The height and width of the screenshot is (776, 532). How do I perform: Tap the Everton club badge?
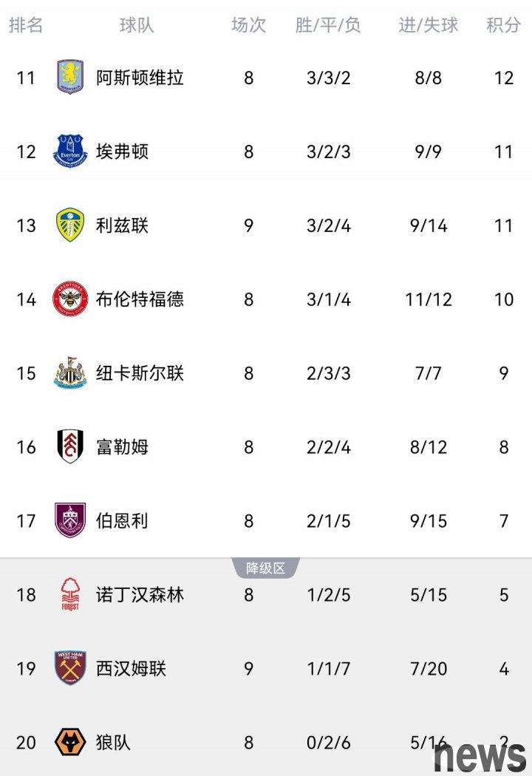pos(70,152)
